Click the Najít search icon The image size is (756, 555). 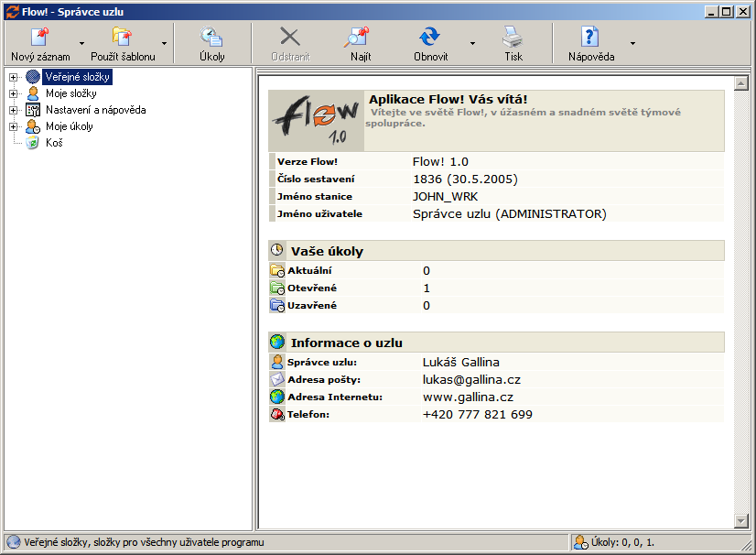tap(356, 38)
